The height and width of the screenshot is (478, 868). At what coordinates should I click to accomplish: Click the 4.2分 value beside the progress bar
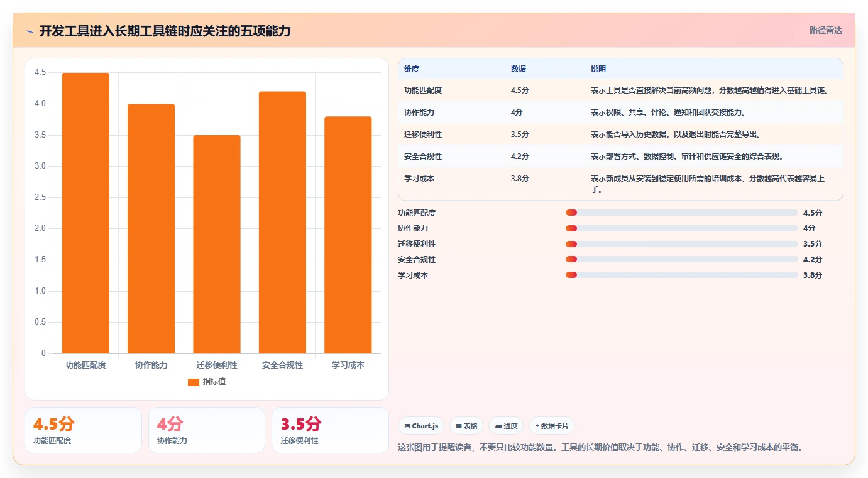point(813,259)
